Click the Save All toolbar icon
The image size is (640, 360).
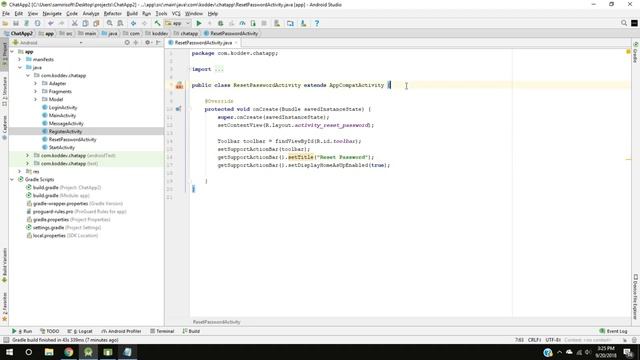pyautogui.click(x=16, y=23)
